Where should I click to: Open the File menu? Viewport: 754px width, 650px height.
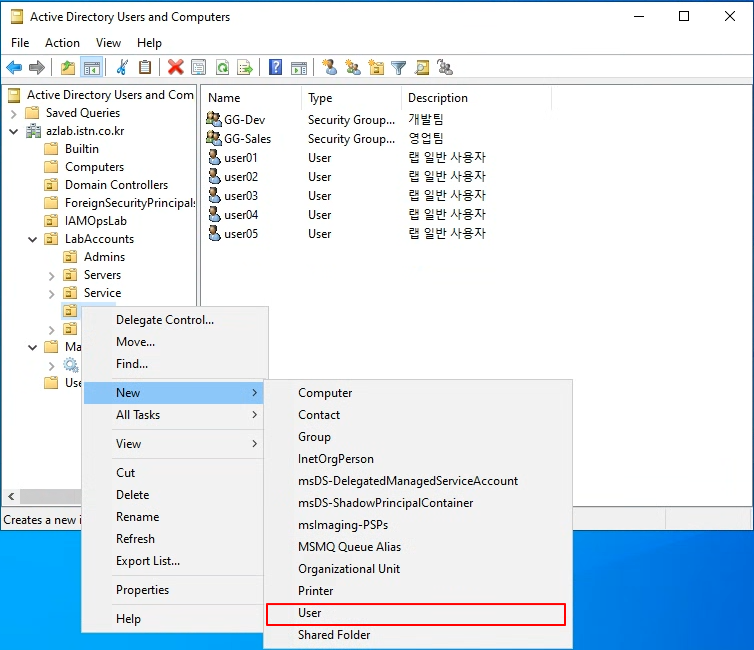[x=20, y=43]
